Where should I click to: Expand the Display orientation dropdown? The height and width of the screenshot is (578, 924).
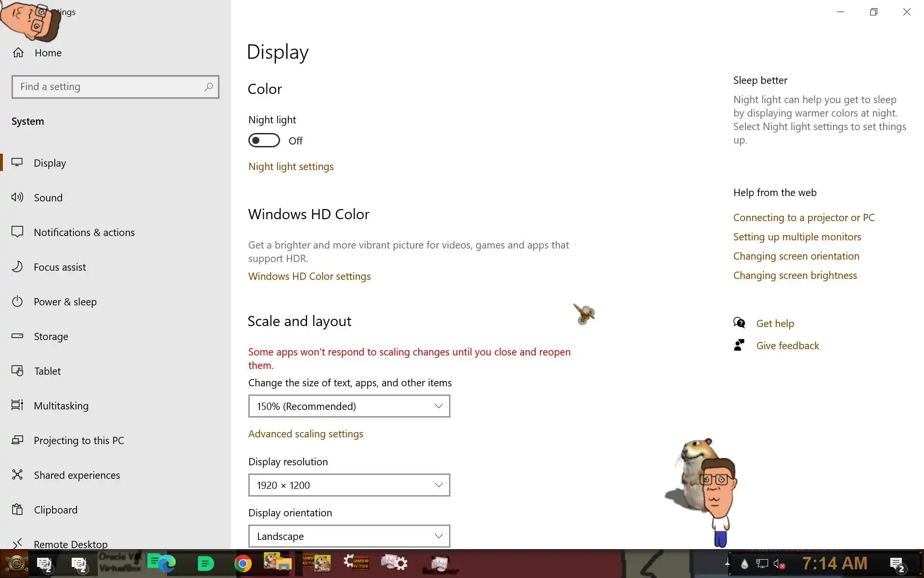tap(349, 536)
